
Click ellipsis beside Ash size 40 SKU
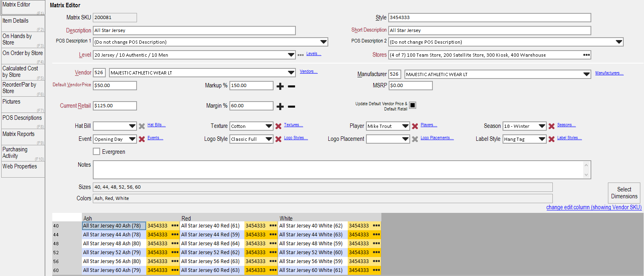pyautogui.click(x=175, y=226)
